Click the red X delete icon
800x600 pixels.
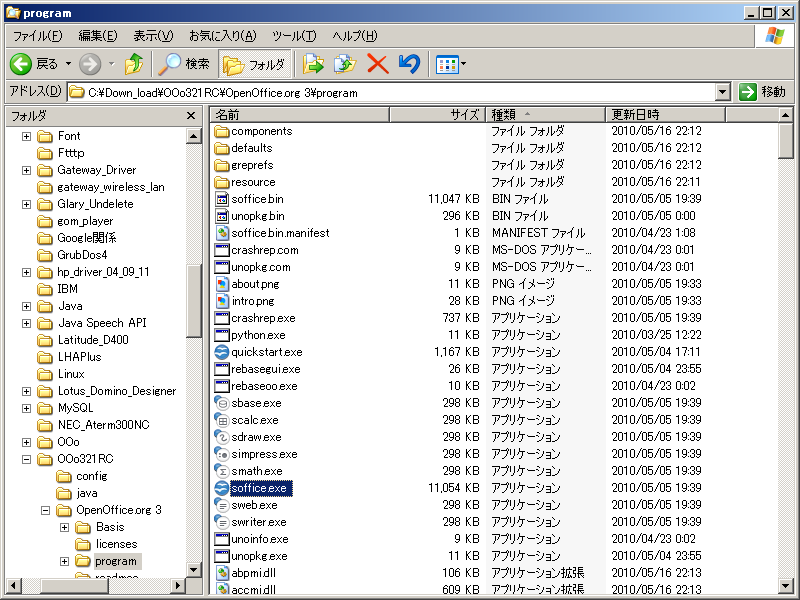(x=378, y=64)
